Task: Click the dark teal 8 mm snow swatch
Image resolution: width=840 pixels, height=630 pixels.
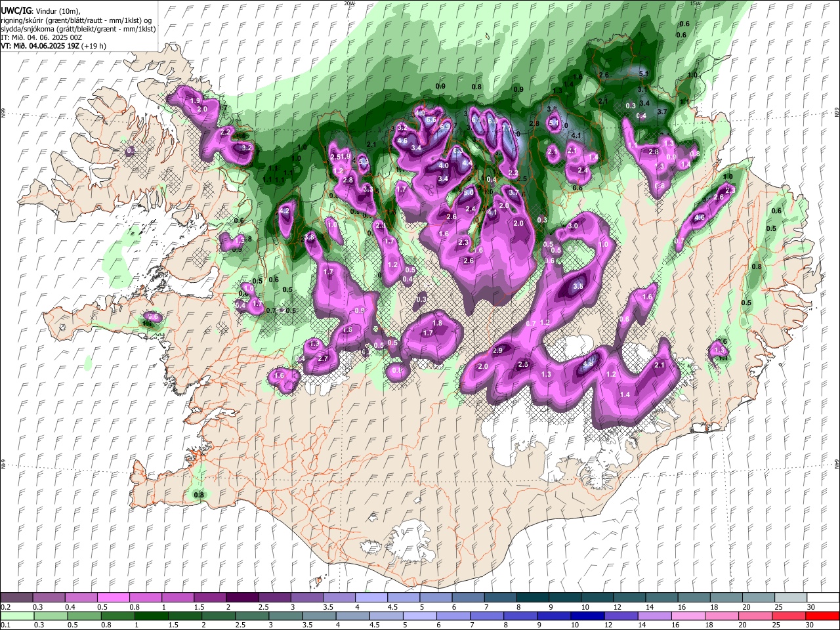Action: (533, 598)
